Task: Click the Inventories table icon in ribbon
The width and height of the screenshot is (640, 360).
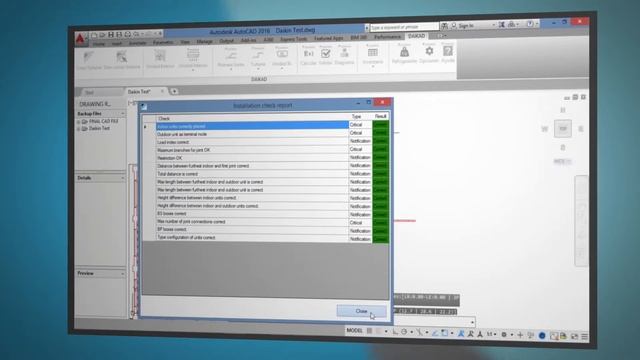Action: coord(372,52)
